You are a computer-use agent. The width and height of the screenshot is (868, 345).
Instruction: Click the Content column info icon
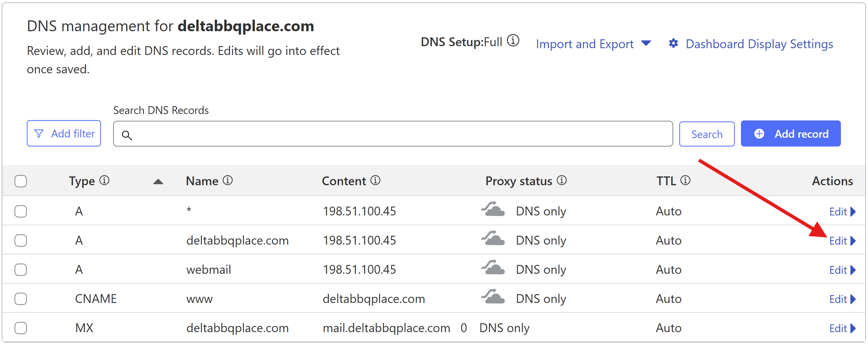[375, 180]
